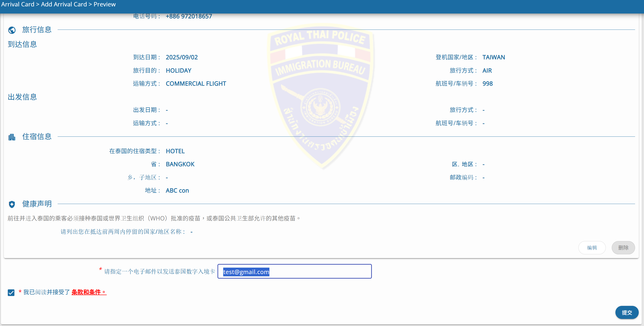
Task: Click the 提交 submit button
Action: [627, 312]
